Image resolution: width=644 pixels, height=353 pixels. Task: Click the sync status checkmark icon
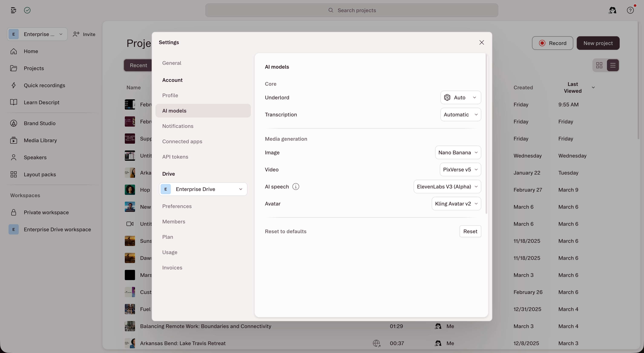(x=27, y=10)
